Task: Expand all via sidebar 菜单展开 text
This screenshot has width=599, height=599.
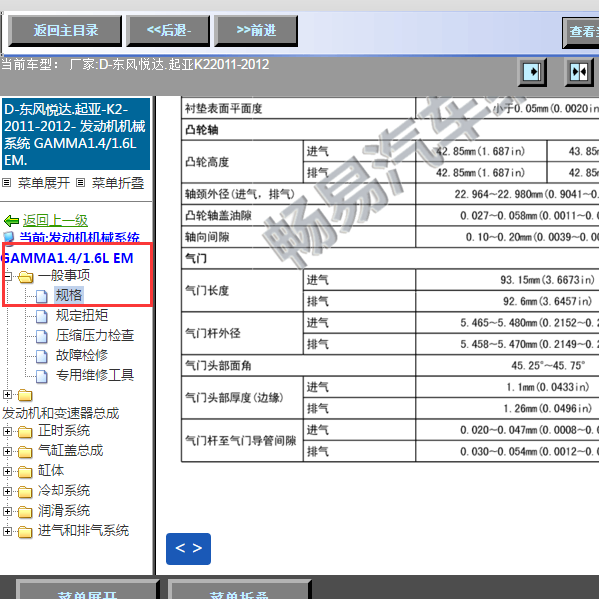Action: pos(44,183)
